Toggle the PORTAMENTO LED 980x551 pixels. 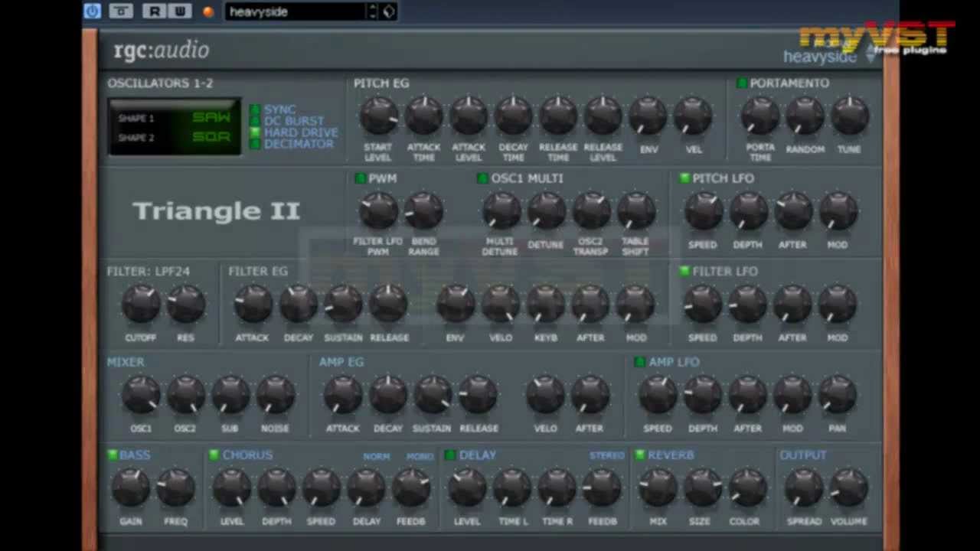tap(742, 83)
